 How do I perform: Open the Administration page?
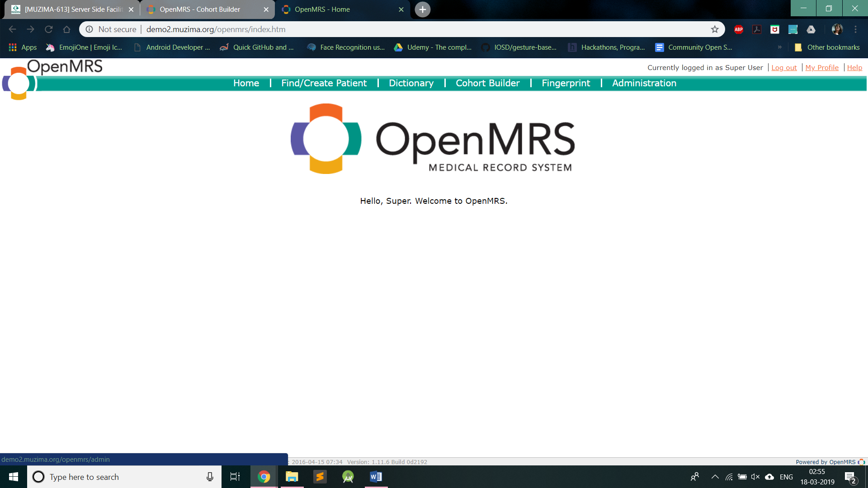pyautogui.click(x=644, y=83)
